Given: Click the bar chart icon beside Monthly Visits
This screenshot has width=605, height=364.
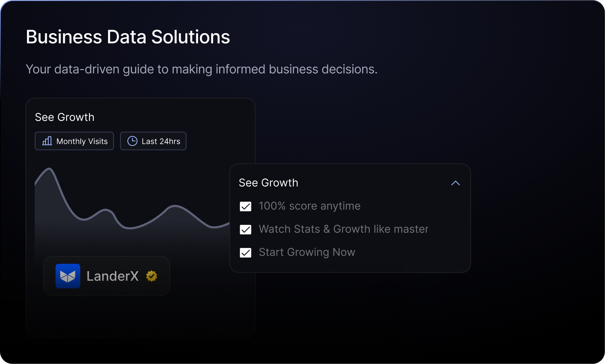Looking at the screenshot, I should pos(47,141).
